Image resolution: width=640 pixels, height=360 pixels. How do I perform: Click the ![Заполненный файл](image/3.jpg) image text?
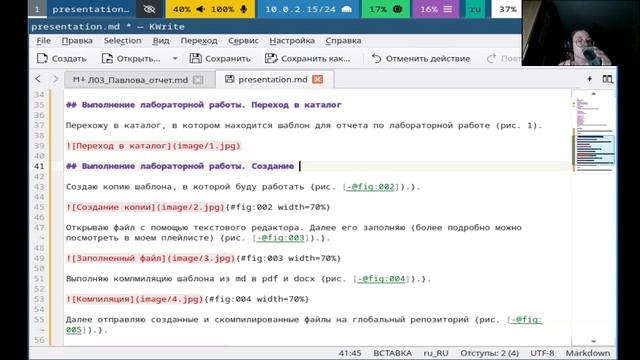click(151, 258)
